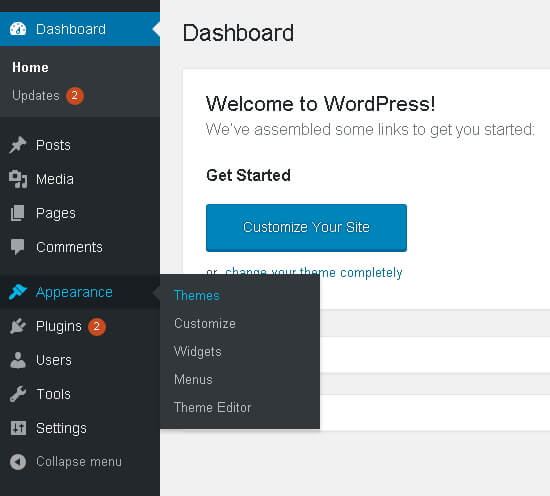
Task: Click the 'We've assembled some links' text
Action: [x=370, y=130]
